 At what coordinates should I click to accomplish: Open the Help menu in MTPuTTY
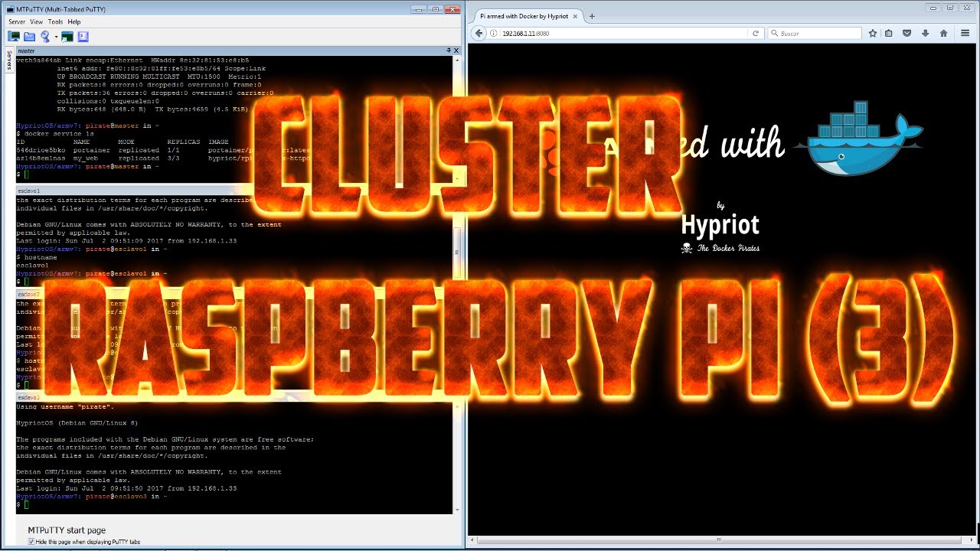pyautogui.click(x=74, y=22)
